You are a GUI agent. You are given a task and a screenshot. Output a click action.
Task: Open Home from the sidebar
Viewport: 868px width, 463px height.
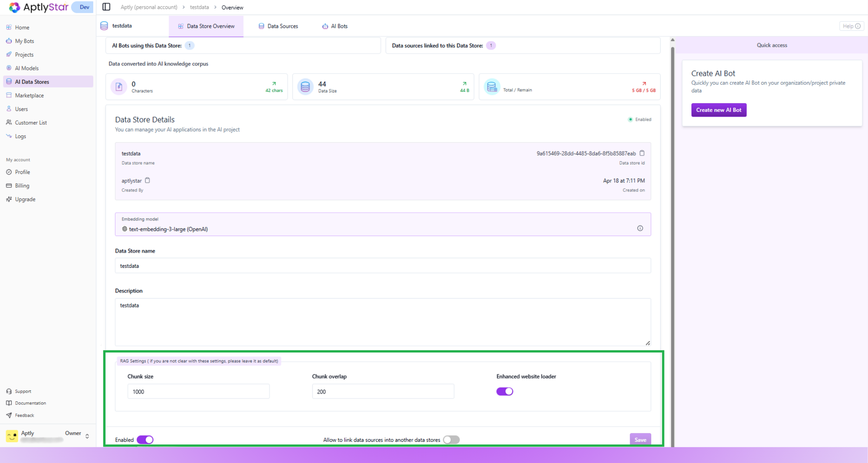point(22,27)
